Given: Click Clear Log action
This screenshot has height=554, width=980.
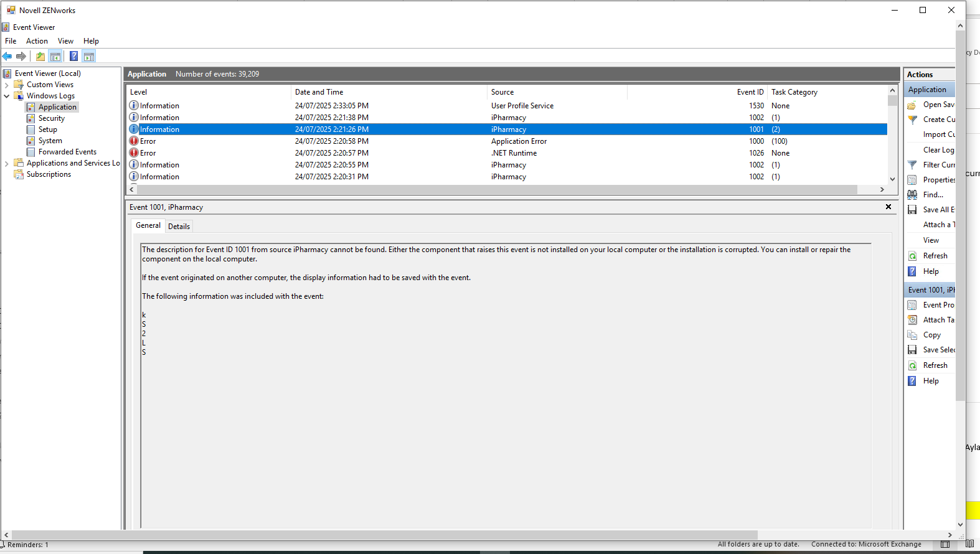Looking at the screenshot, I should click(938, 150).
